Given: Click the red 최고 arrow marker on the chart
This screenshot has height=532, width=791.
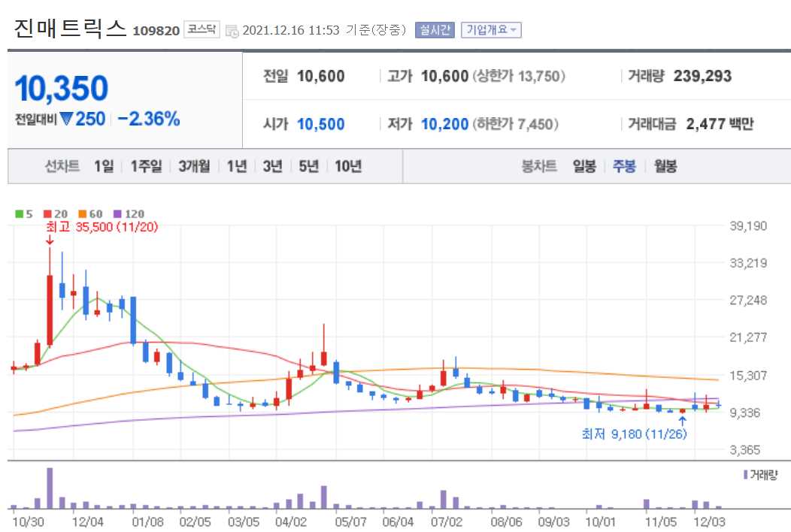Looking at the screenshot, I should (x=50, y=242).
